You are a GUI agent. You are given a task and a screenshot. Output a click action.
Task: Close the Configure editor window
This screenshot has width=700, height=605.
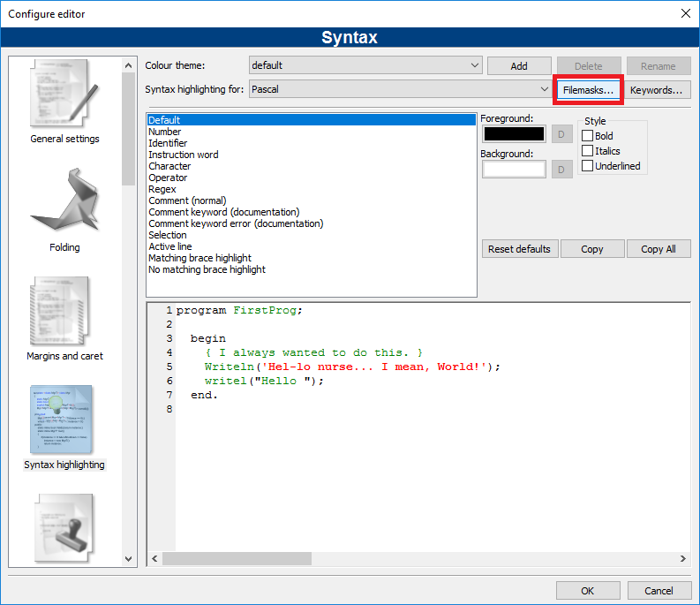coord(686,13)
